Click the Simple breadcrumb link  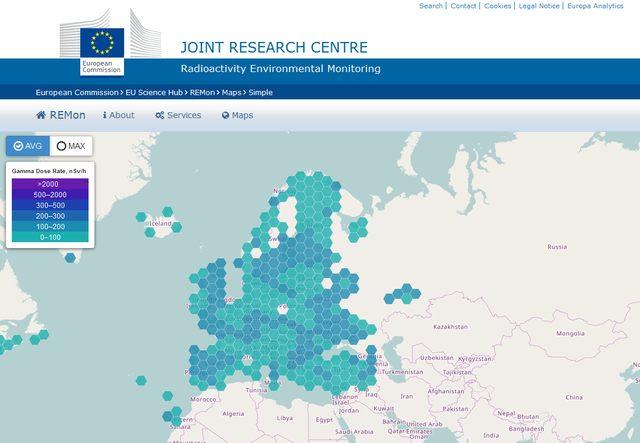point(260,92)
